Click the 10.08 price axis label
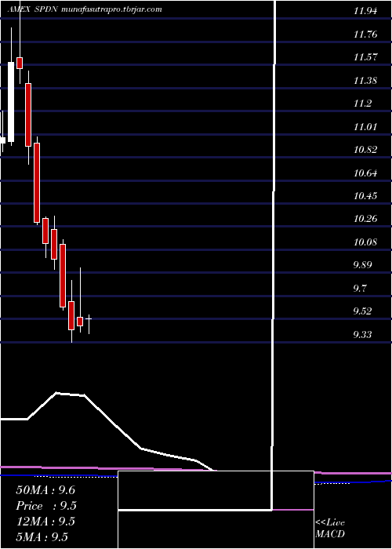 point(365,242)
